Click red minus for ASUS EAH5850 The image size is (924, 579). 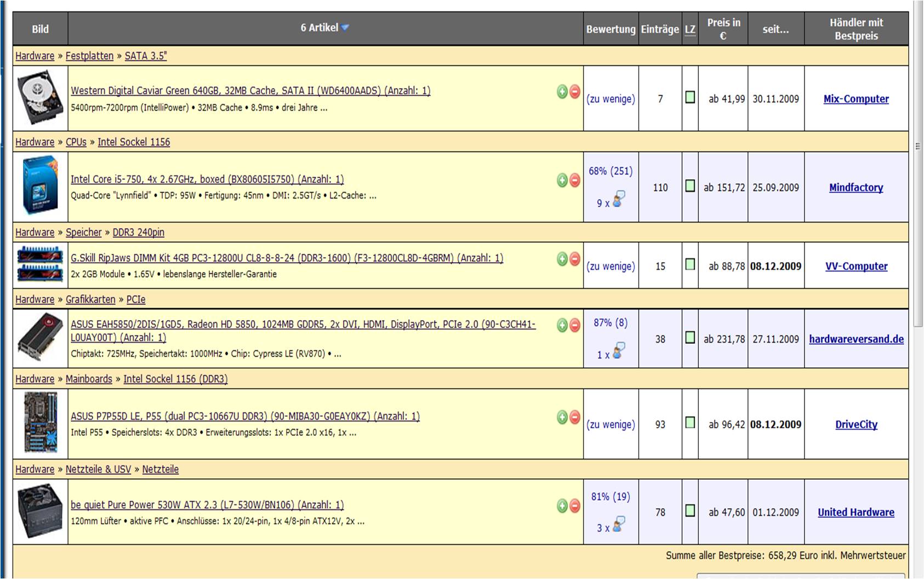coord(574,325)
